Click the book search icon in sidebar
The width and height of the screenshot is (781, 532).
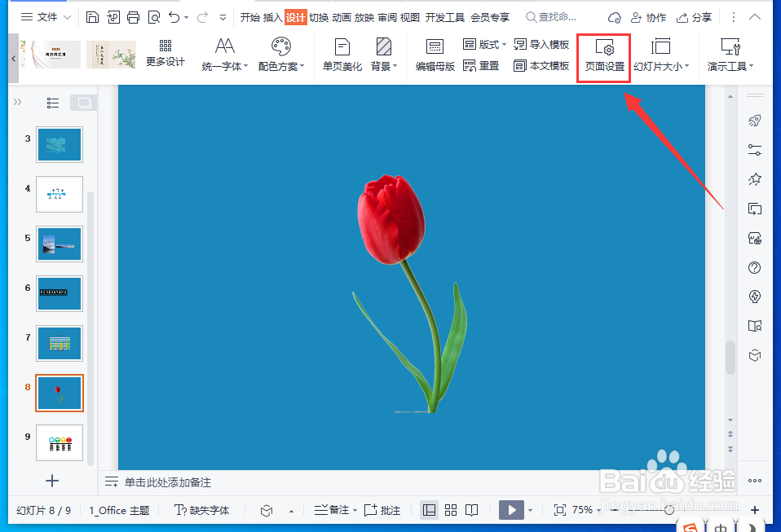(x=755, y=326)
